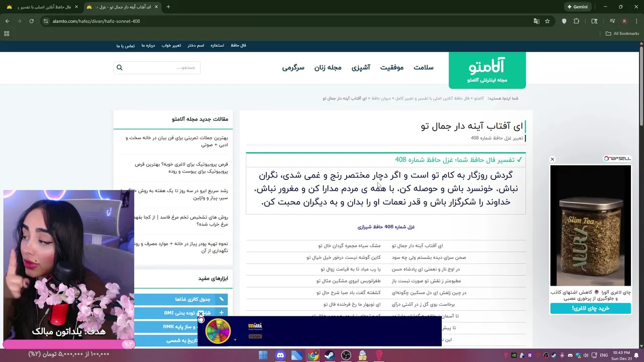This screenshot has width=644, height=362.
Task: Open a new browser tab
Action: [168, 7]
